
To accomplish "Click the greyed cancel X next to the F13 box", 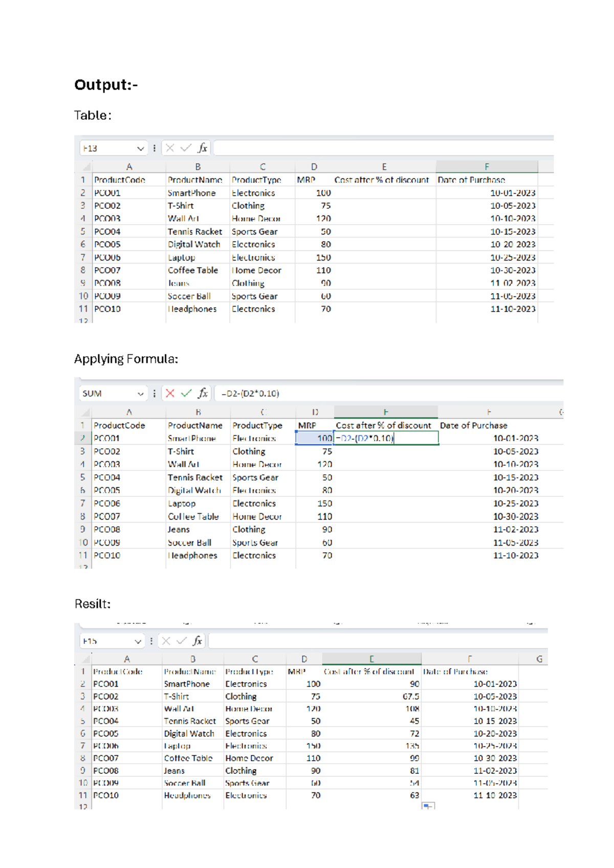I will [170, 148].
